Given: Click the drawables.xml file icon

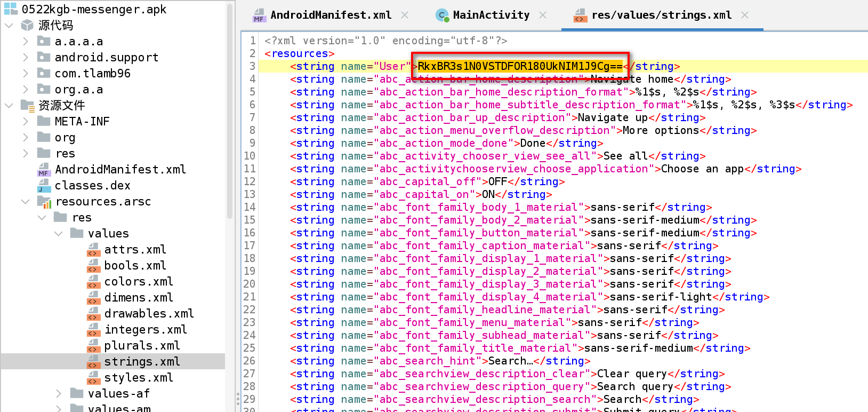Looking at the screenshot, I should [94, 313].
